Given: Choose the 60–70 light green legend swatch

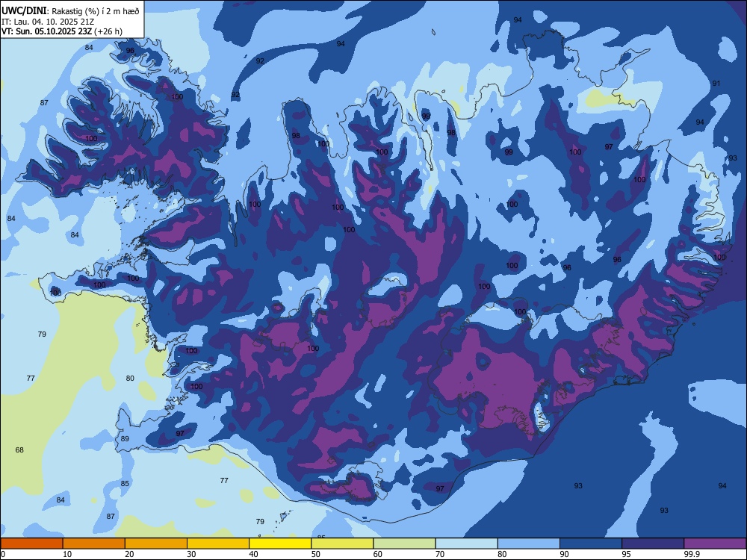Looking at the screenshot, I should tap(404, 544).
